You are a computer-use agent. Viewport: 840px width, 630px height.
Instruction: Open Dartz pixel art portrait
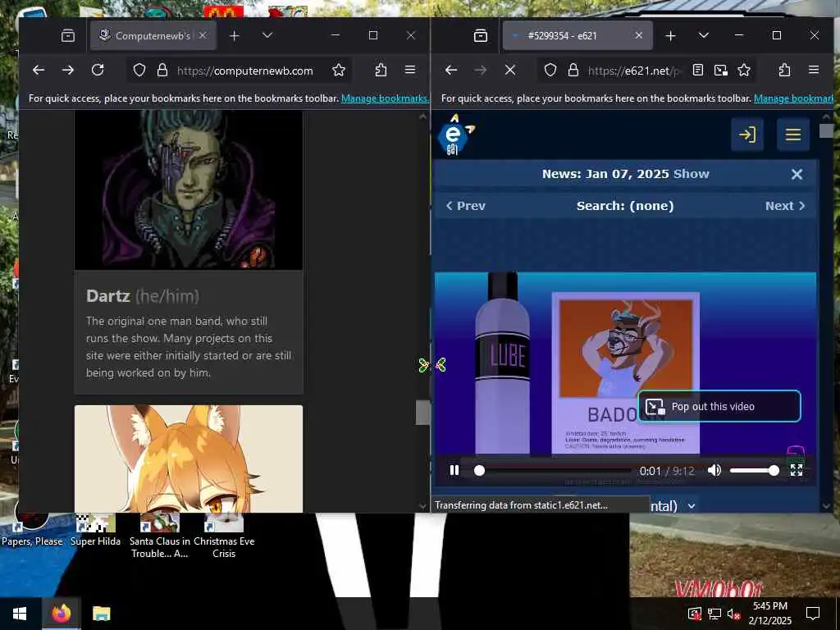[x=189, y=189]
